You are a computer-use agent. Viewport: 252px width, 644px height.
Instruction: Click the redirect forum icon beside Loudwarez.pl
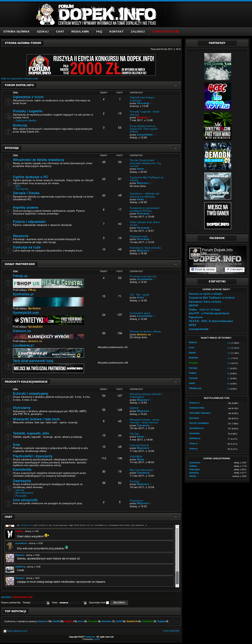coord(8,351)
